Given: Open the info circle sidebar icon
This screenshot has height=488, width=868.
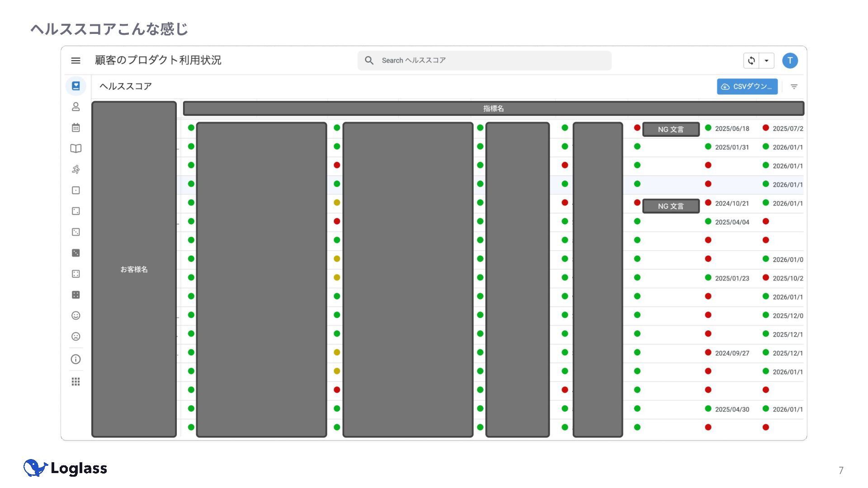Looking at the screenshot, I should click(x=75, y=359).
